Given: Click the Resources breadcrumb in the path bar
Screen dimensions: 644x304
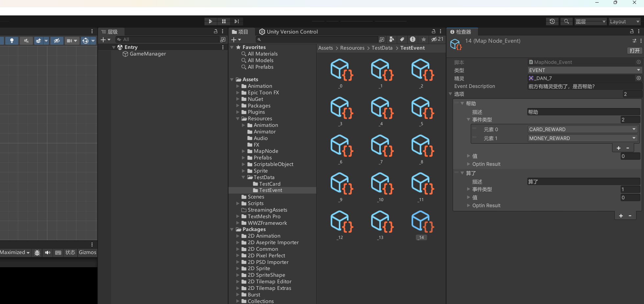Looking at the screenshot, I should (352, 48).
